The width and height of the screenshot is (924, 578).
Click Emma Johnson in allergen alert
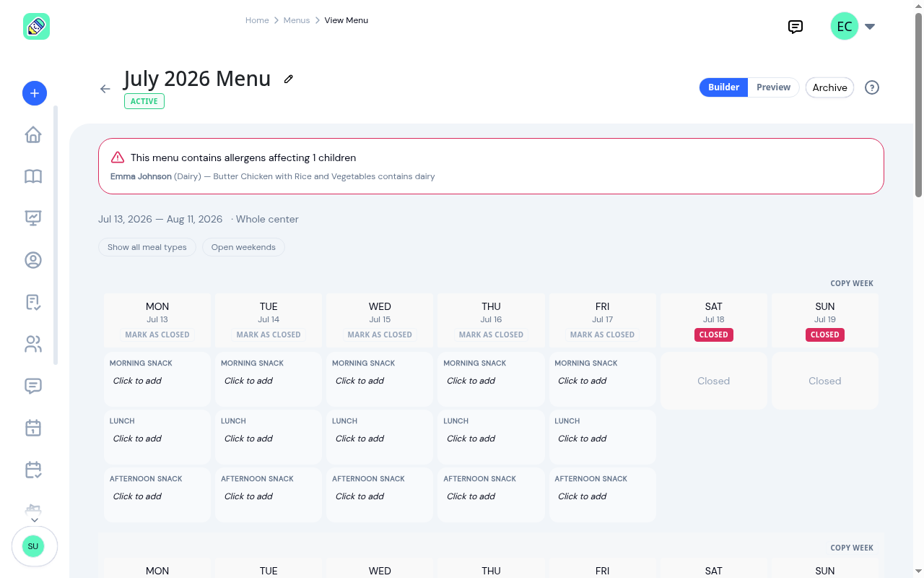[141, 176]
